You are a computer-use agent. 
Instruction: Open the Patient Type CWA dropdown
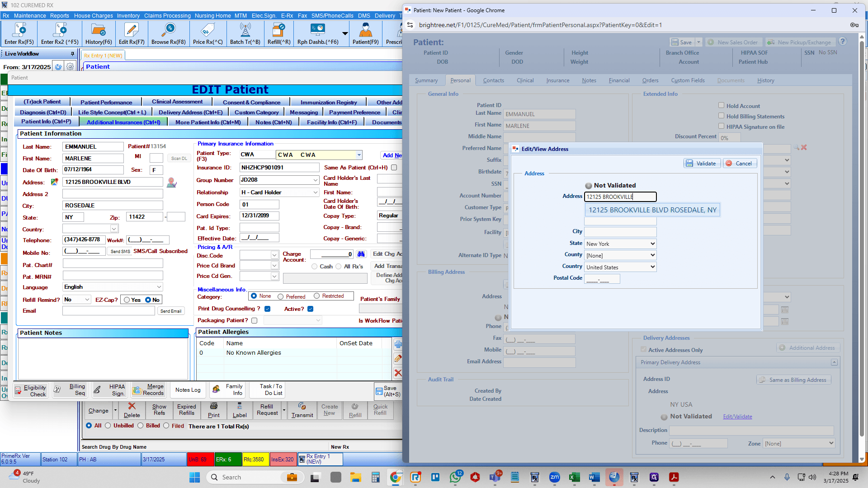pyautogui.click(x=359, y=155)
